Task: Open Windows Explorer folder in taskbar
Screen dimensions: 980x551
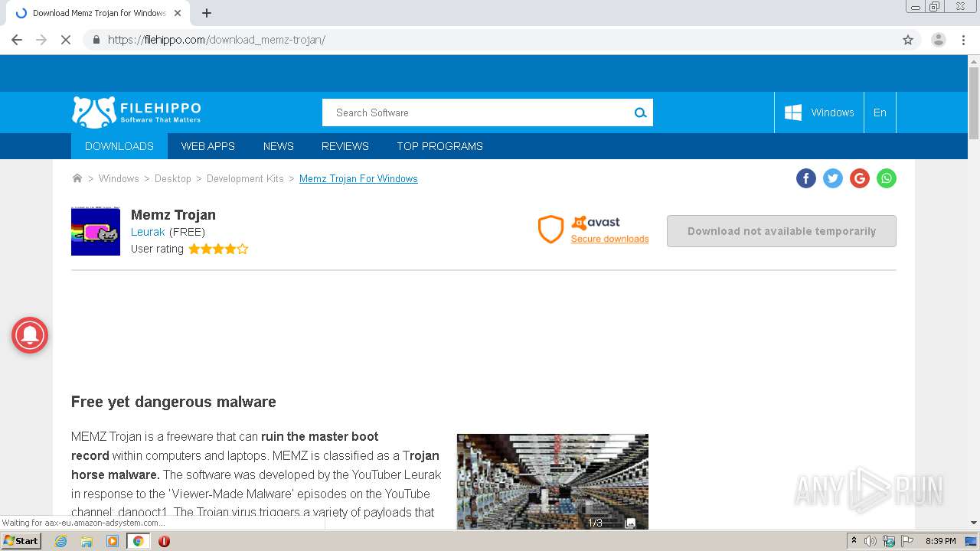Action: (x=87, y=541)
